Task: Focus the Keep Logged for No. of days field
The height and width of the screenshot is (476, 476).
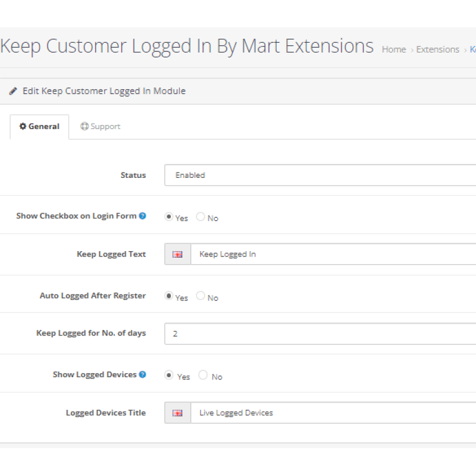Action: coord(320,334)
